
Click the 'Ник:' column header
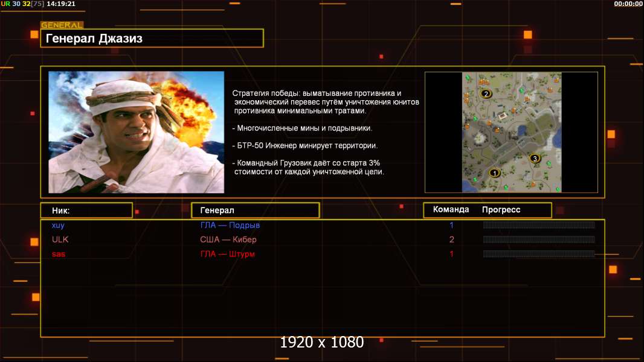pyautogui.click(x=86, y=211)
